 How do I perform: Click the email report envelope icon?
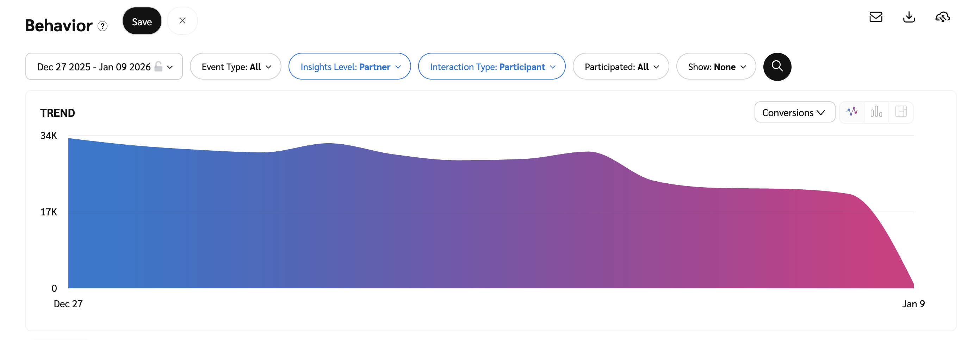(x=876, y=17)
